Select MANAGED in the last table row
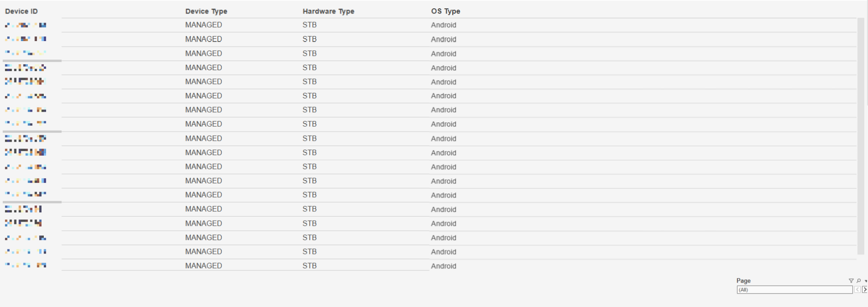Screen dimensions: 868x307 click(203, 265)
